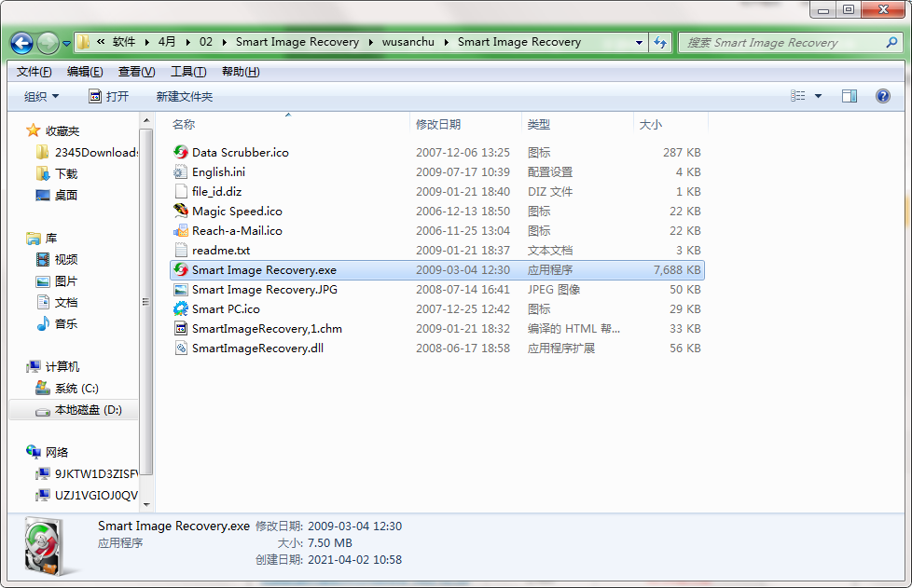Open the 文档 library
This screenshot has width=912, height=588.
pos(65,303)
